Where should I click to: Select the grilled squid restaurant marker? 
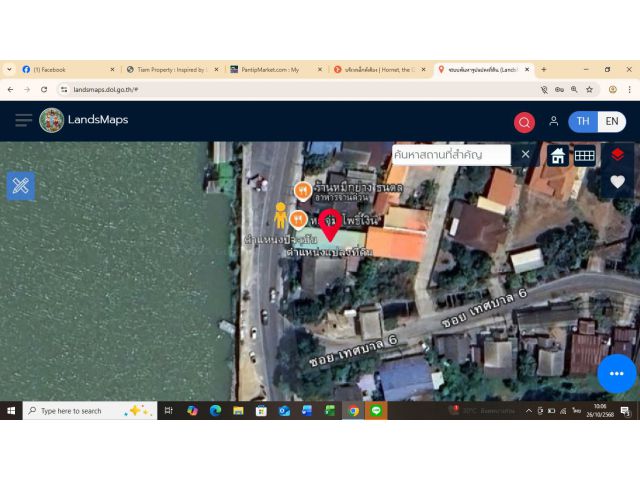pyautogui.click(x=303, y=191)
